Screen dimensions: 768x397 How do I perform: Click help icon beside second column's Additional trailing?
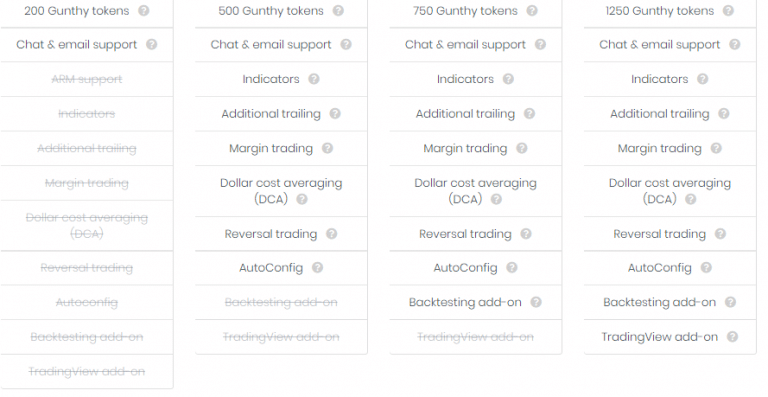pos(335,114)
